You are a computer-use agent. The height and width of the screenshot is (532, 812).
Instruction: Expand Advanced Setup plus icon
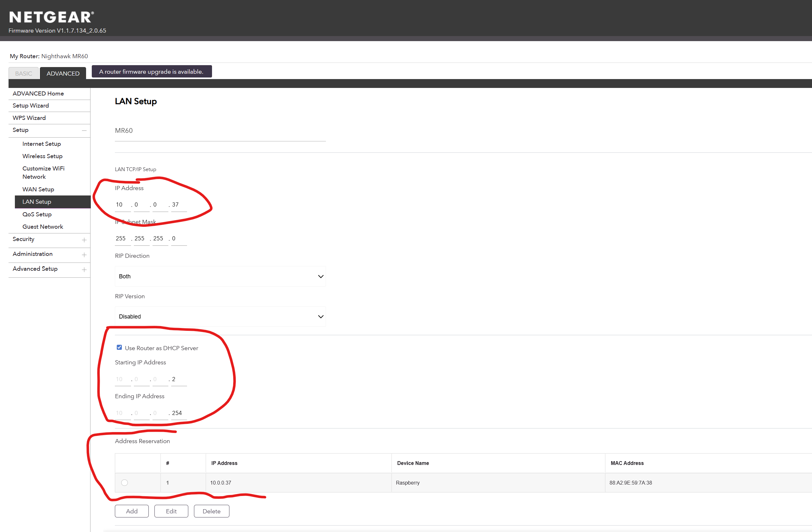pos(84,269)
